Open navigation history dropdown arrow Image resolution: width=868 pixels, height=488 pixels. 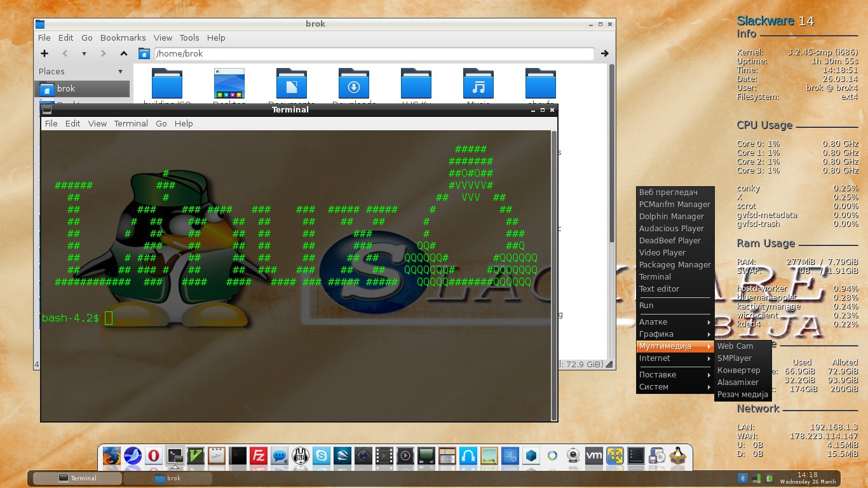(x=84, y=54)
